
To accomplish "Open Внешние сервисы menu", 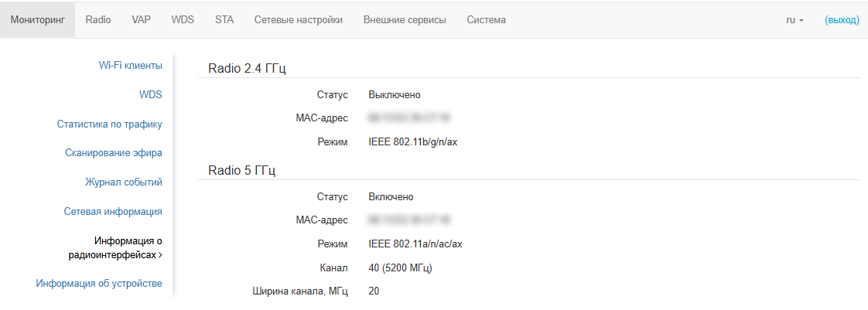I will [x=405, y=20].
